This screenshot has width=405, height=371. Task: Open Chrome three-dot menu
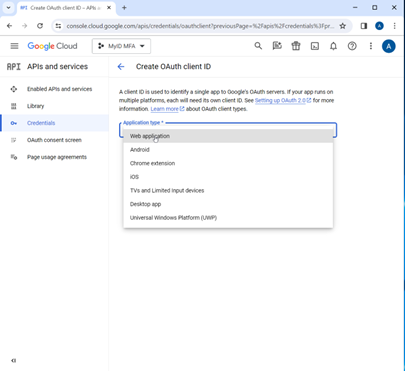coord(395,26)
